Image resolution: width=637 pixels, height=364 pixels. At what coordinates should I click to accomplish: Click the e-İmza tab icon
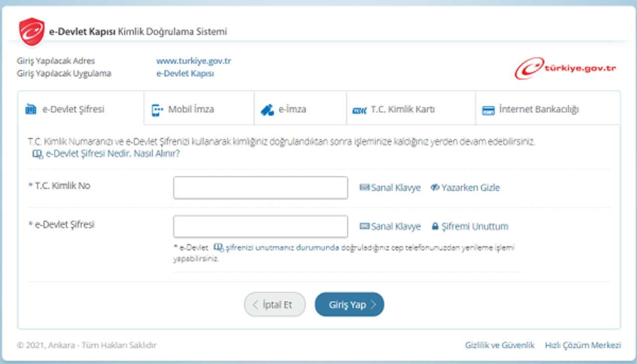pyautogui.click(x=267, y=110)
